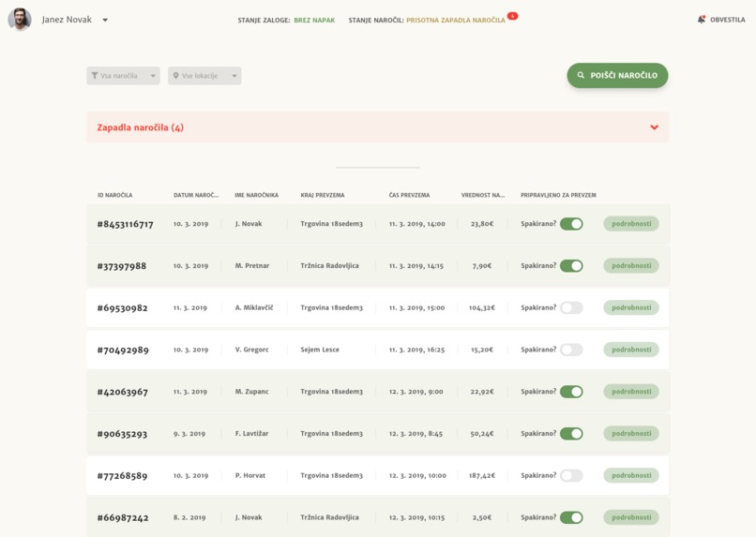Click customer name A. Miklavčič
The width and height of the screenshot is (756, 537).
(x=254, y=307)
